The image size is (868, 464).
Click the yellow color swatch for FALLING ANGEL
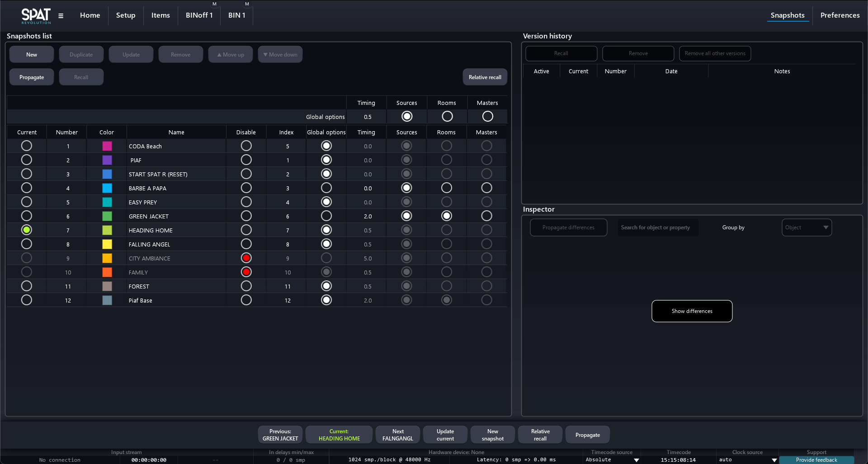pyautogui.click(x=107, y=244)
